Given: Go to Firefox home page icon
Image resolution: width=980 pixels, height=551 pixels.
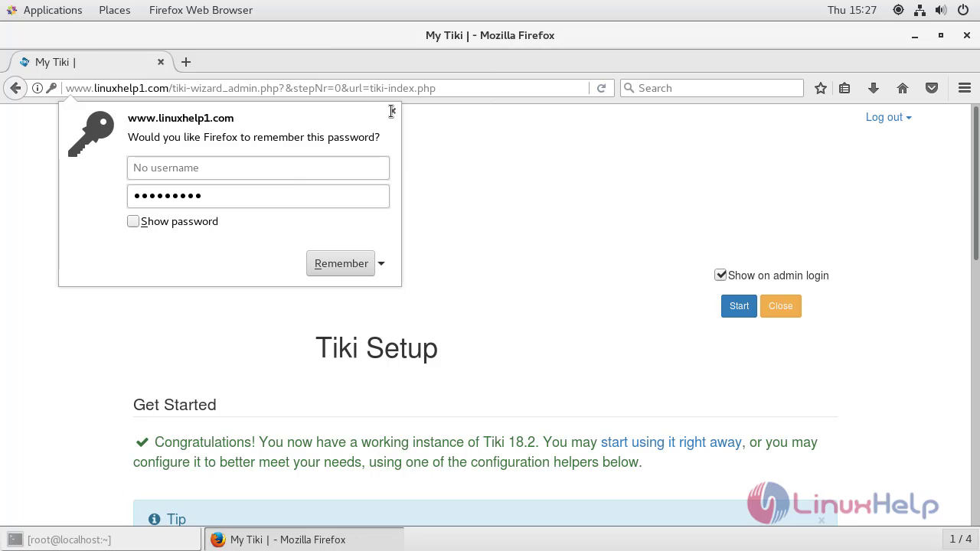Looking at the screenshot, I should pos(903,88).
